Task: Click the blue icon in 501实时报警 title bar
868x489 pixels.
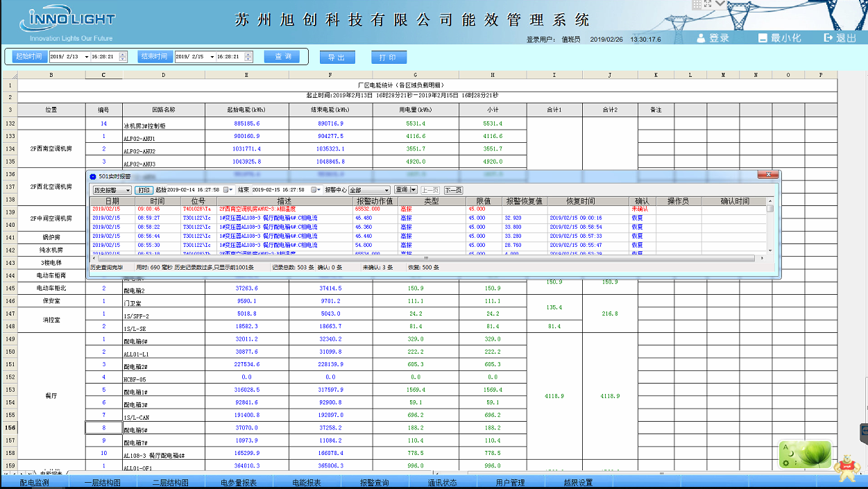Action: click(93, 176)
